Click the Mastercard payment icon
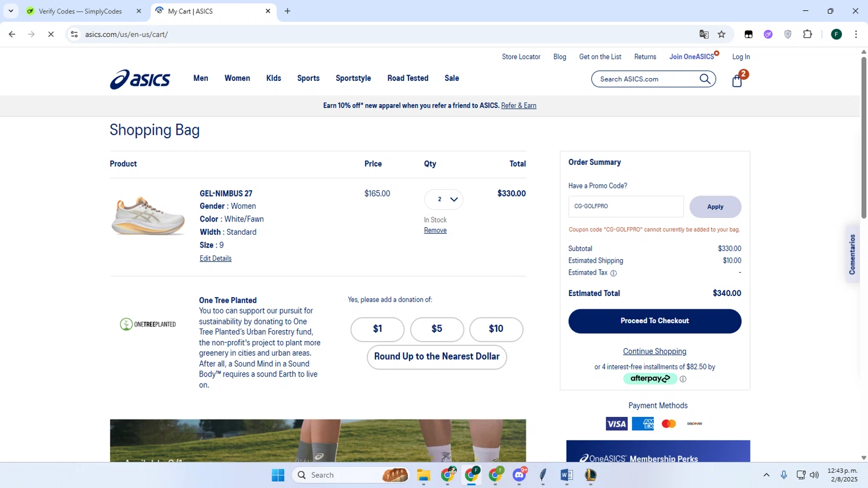The height and width of the screenshot is (488, 868). click(x=669, y=424)
